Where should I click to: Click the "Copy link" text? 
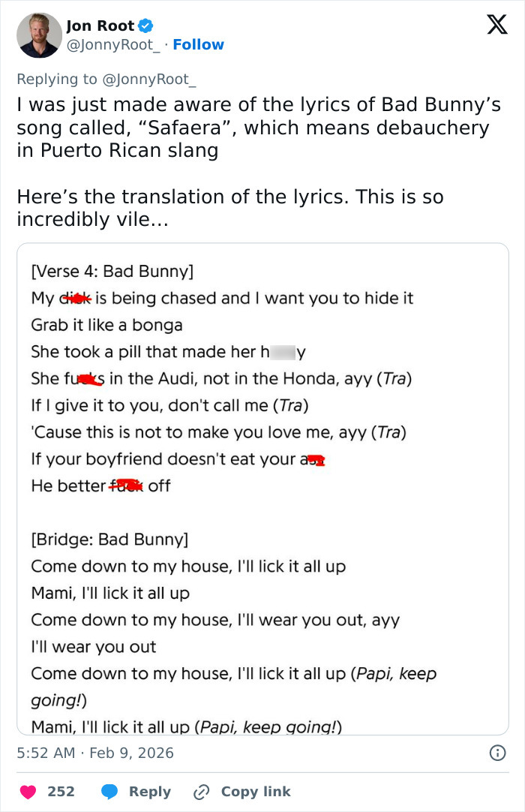coord(255,791)
